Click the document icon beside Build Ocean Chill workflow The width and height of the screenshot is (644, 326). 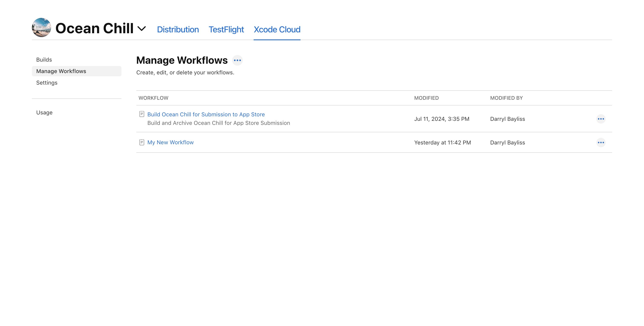142,114
